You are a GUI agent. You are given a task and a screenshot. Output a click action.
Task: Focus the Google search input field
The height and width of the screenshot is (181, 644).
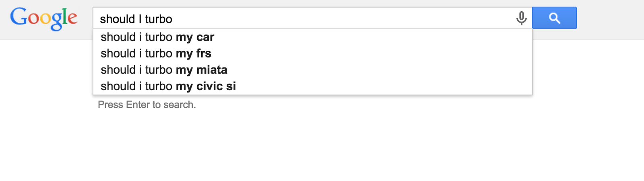(x=302, y=19)
